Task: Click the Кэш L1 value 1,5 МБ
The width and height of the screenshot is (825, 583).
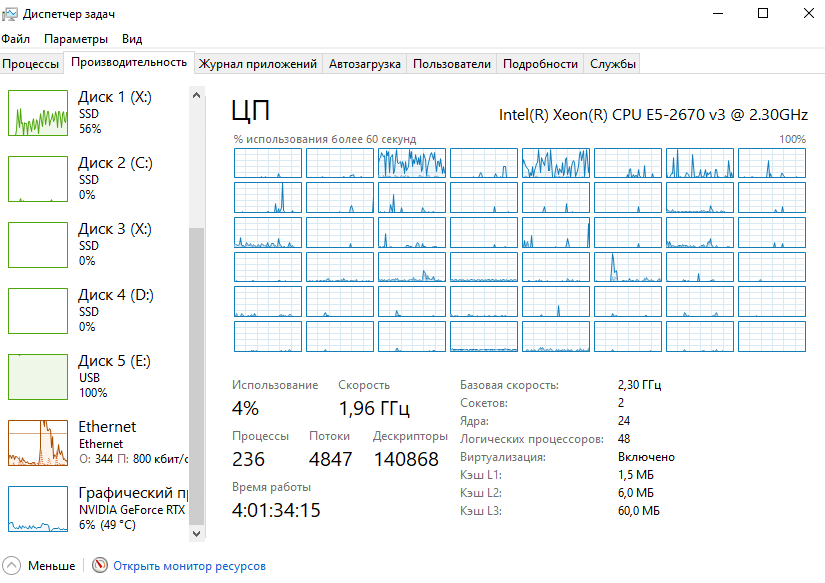Action: pyautogui.click(x=636, y=475)
